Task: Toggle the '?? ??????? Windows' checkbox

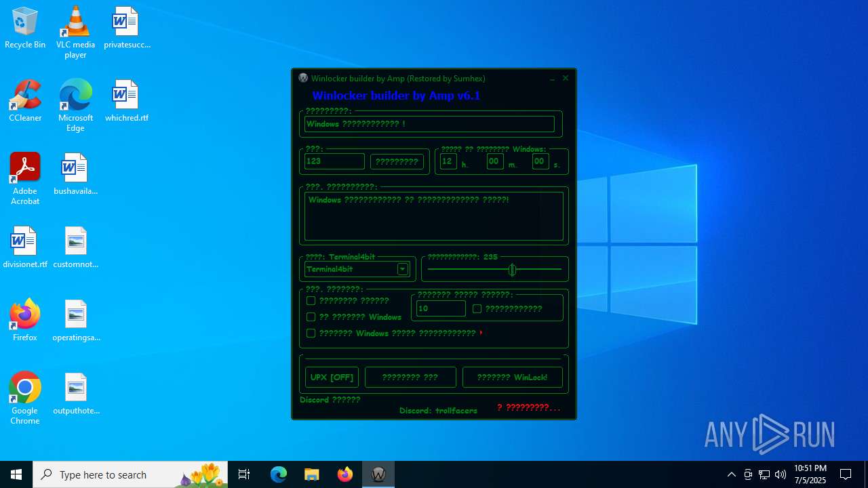Action: coord(311,317)
